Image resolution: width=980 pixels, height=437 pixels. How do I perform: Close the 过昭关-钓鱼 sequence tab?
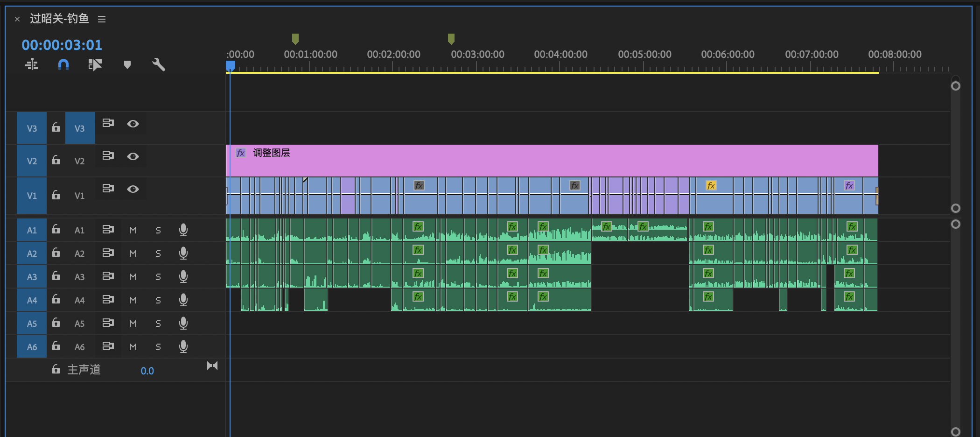coord(17,19)
